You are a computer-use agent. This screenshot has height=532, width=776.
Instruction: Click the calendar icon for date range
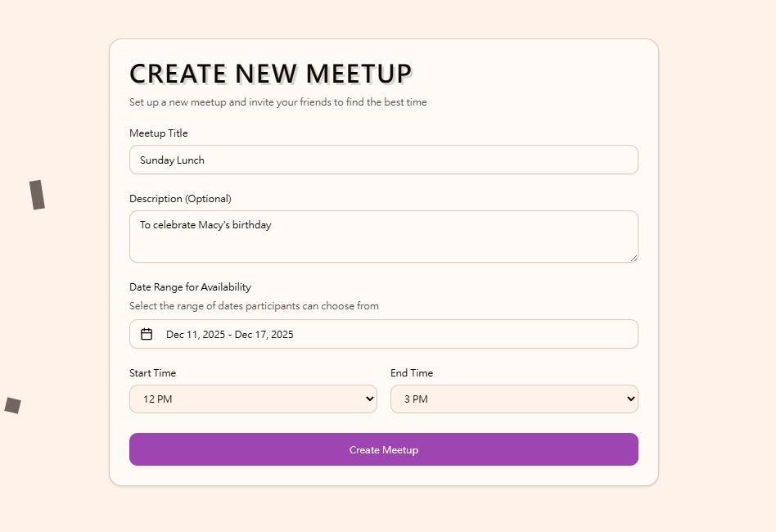(147, 334)
